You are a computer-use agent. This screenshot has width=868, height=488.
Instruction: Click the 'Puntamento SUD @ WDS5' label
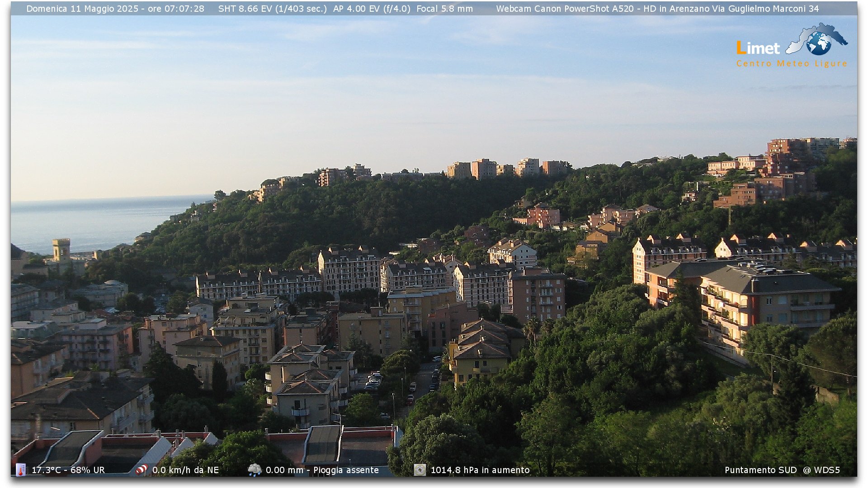coord(782,470)
